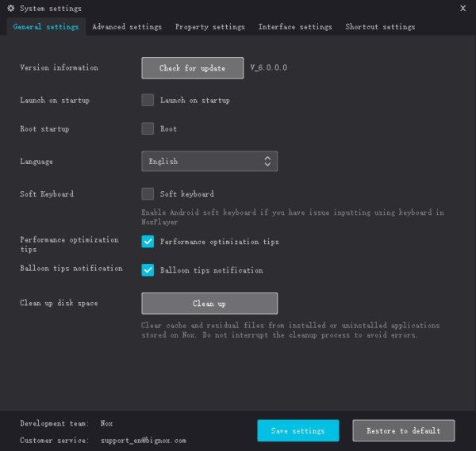Screen dimensions: 476x451
Task: Click the gear icon beside System settings
Action: pyautogui.click(x=11, y=9)
